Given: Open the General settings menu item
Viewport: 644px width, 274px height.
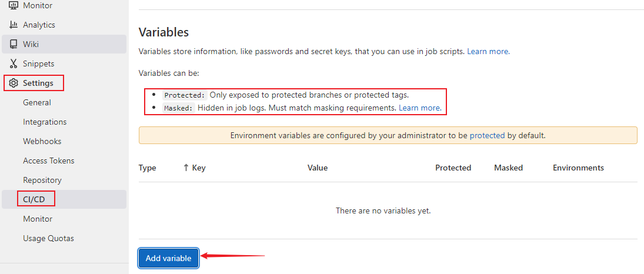Looking at the screenshot, I should coord(37,102).
